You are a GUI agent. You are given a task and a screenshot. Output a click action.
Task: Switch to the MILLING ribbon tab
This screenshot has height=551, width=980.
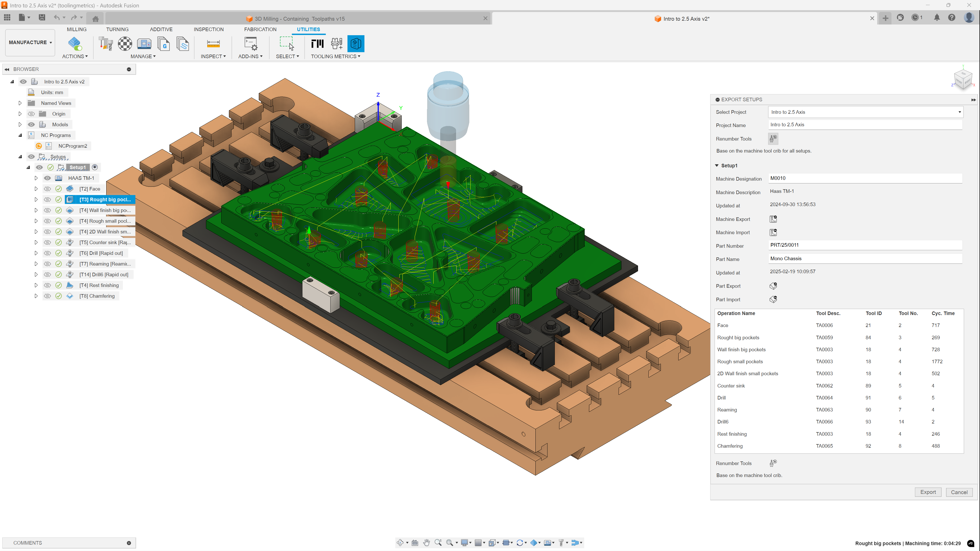(77, 29)
